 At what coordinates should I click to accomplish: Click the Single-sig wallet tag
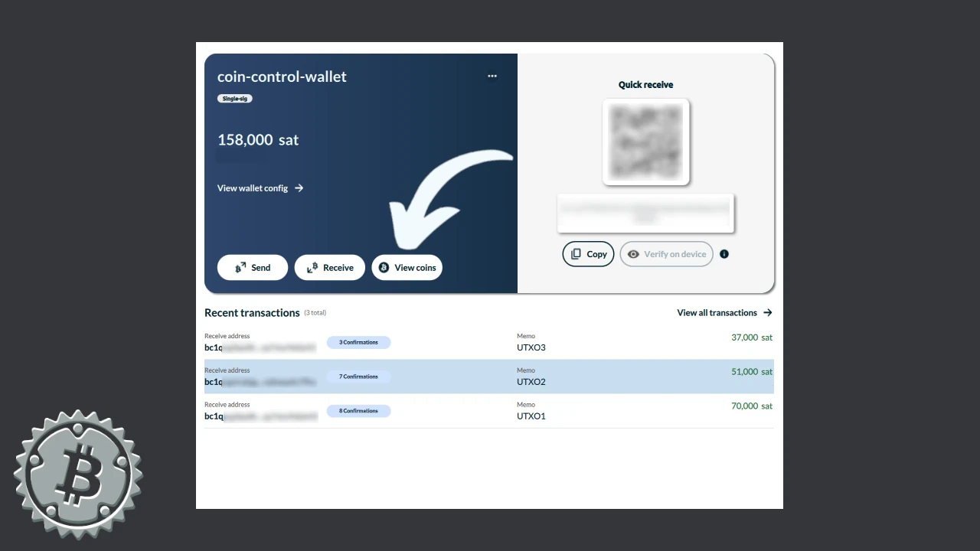click(x=234, y=99)
